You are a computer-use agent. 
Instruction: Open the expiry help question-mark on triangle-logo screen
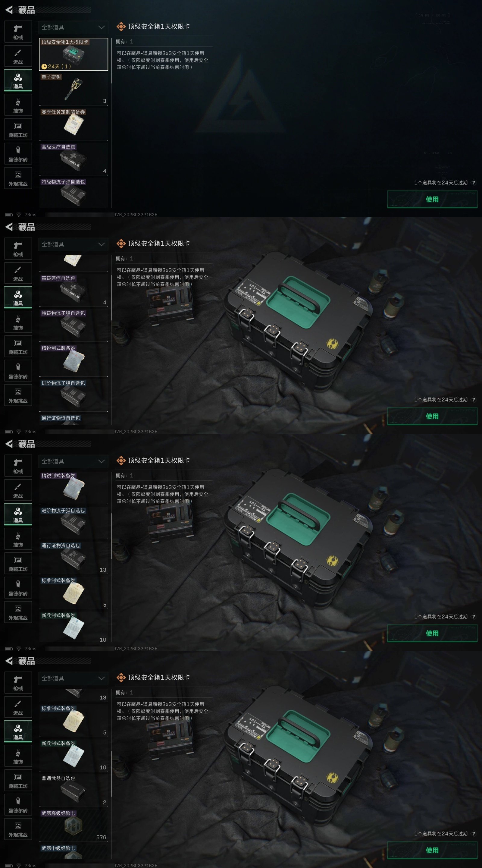tap(474, 183)
